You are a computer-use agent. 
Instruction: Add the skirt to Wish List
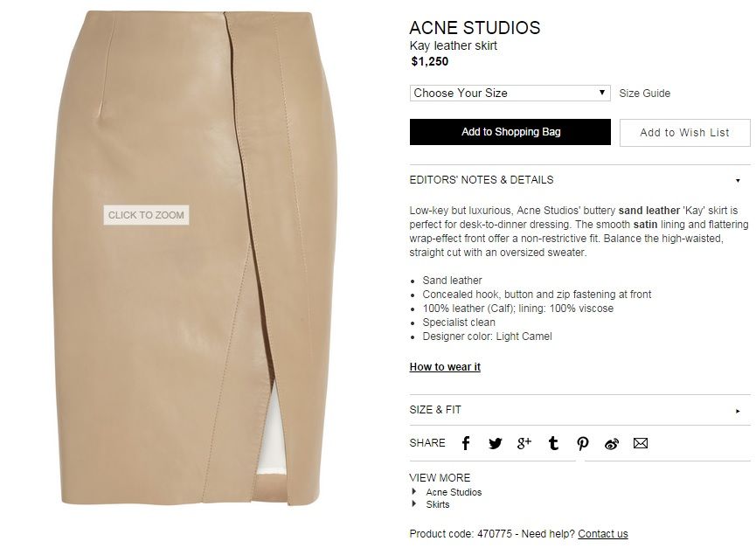tap(684, 133)
